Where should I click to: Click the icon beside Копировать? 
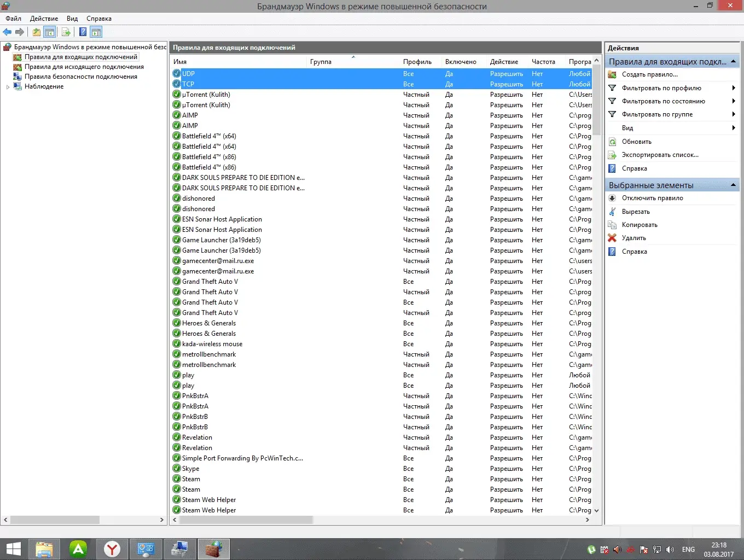pos(612,225)
